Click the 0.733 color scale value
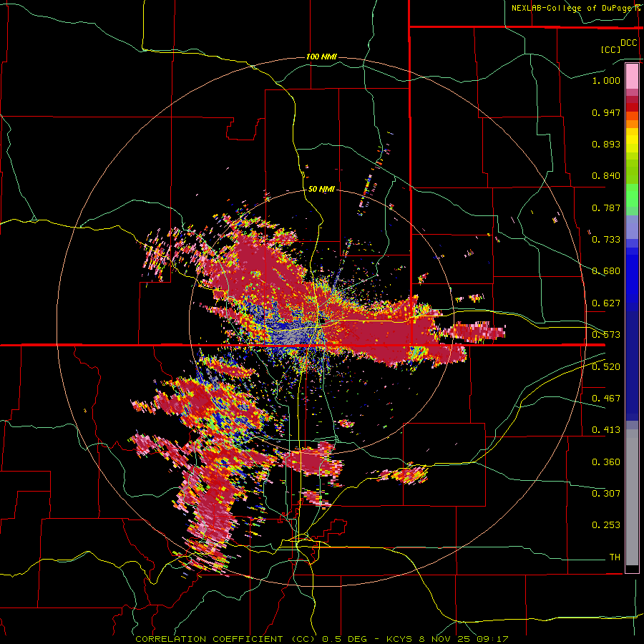The height and width of the screenshot is (644, 644). pyautogui.click(x=606, y=240)
